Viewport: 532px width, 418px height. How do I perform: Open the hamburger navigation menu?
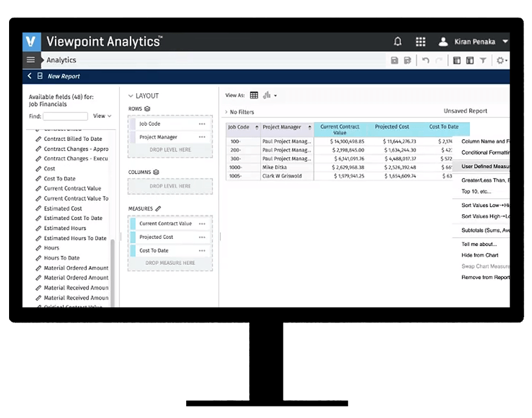31,60
